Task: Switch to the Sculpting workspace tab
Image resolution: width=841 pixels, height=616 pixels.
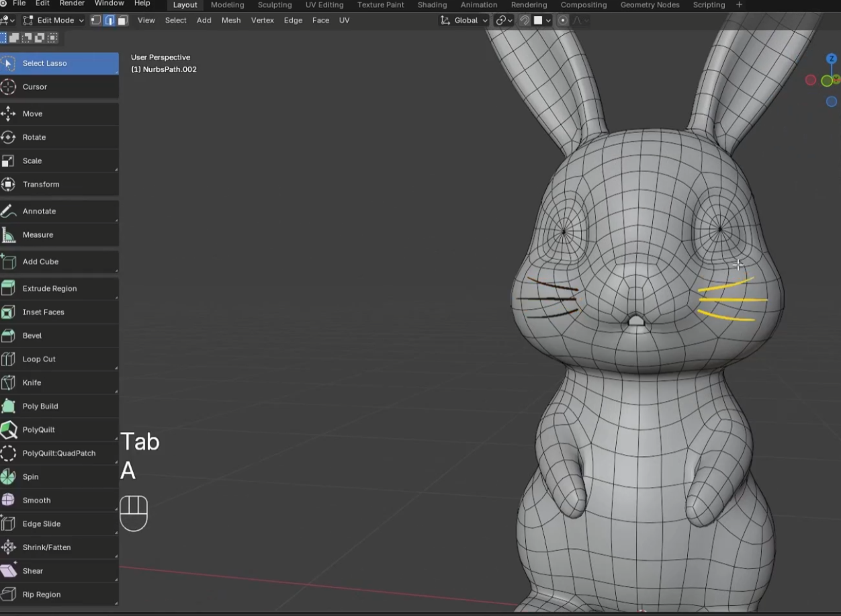Action: click(275, 5)
